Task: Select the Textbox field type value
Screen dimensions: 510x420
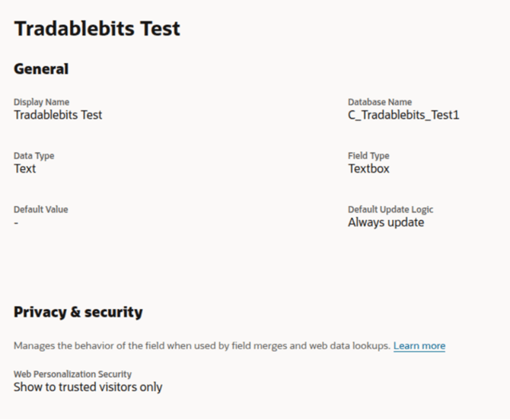Action: point(368,169)
